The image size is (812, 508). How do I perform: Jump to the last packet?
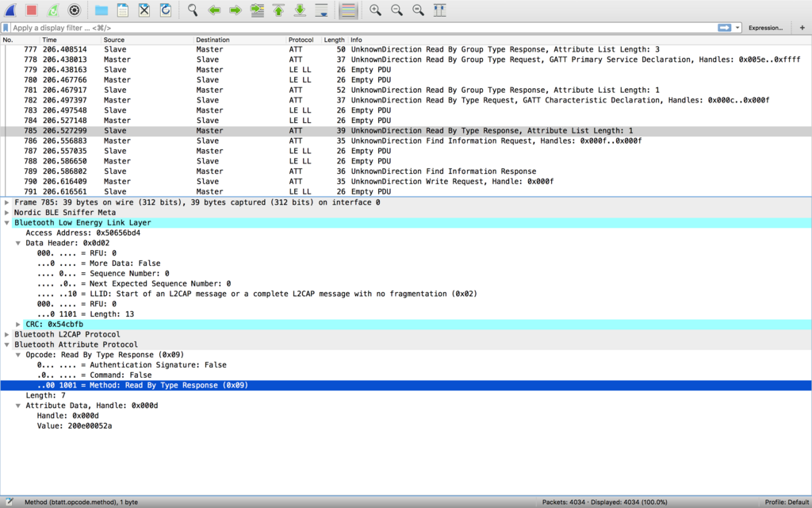(x=300, y=10)
